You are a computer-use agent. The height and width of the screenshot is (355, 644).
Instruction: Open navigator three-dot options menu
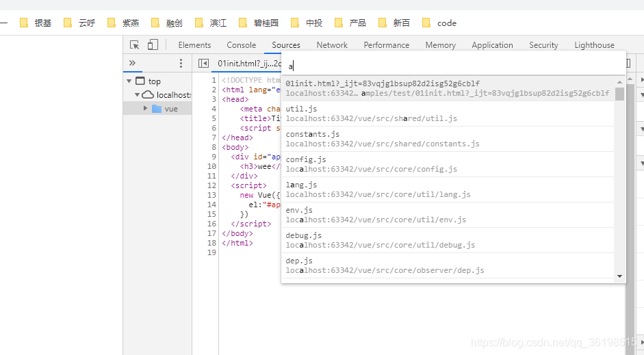(x=181, y=63)
